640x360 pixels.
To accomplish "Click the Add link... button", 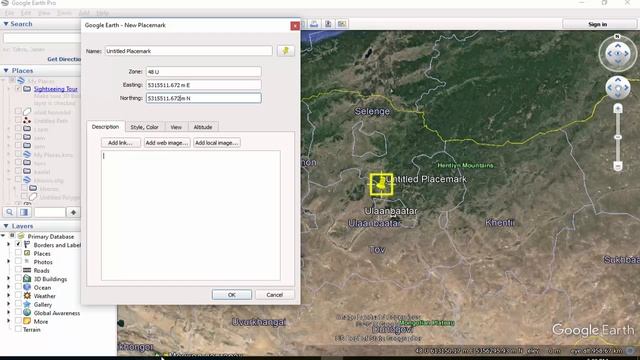I will 120,143.
